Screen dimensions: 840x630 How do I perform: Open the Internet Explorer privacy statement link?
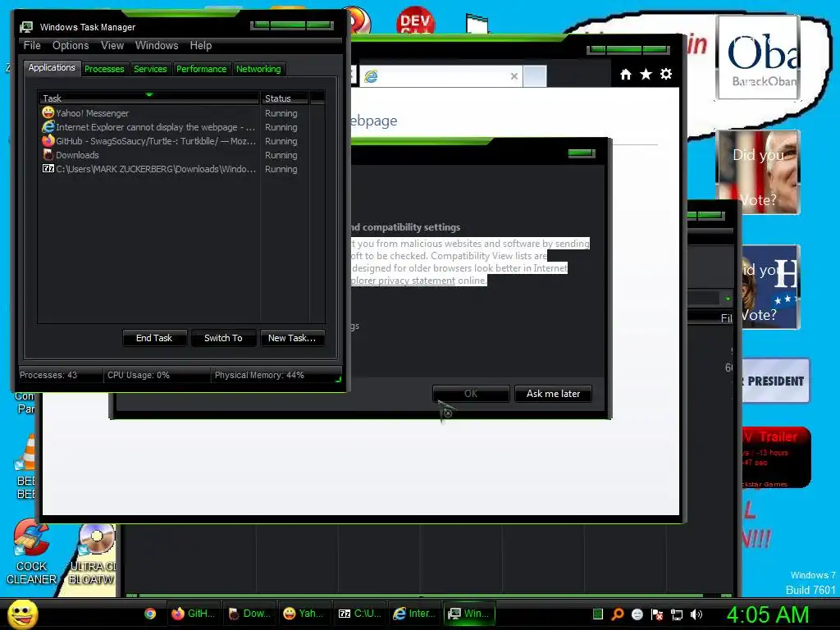403,281
